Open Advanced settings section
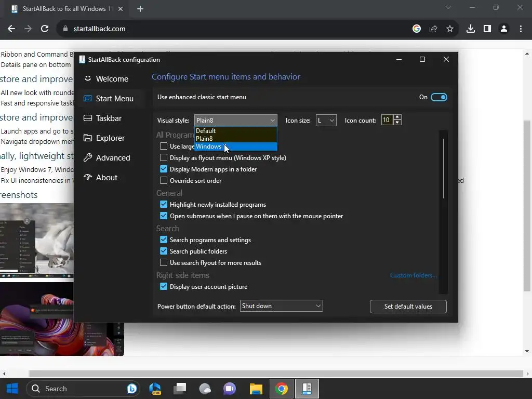This screenshot has width=532, height=399. 112,157
